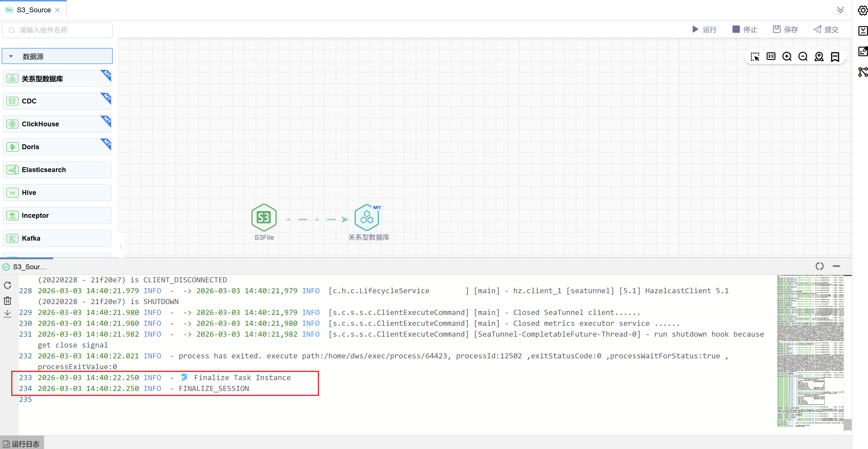
Task: Switch to the 运行日志 tab
Action: pos(22,444)
